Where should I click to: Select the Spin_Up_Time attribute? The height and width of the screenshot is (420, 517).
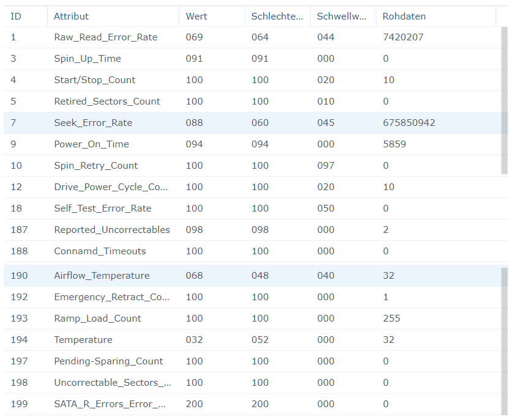[87, 59]
